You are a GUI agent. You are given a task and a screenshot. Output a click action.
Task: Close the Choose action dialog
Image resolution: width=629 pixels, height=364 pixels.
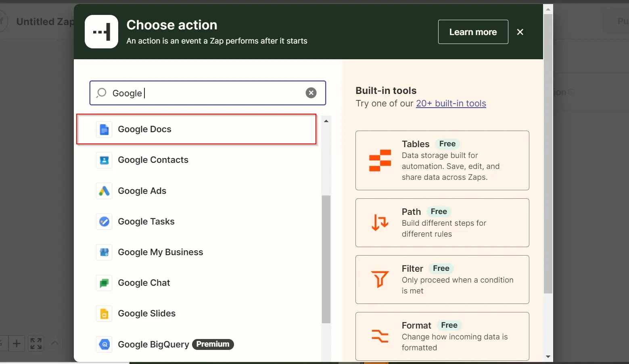(520, 32)
